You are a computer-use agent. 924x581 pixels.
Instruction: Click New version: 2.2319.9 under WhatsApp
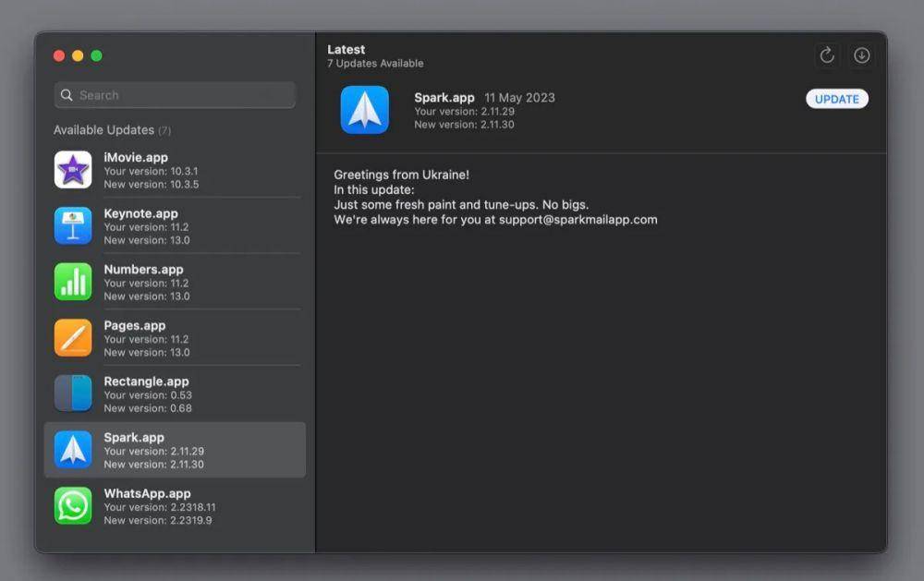[158, 520]
